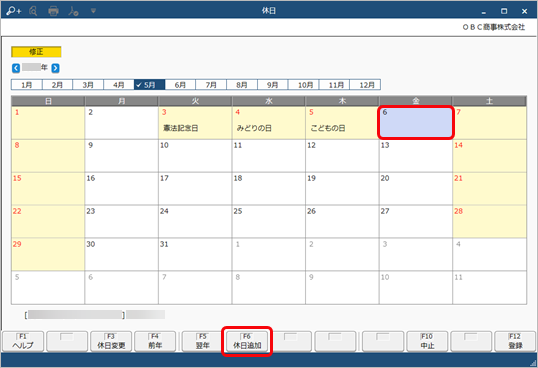Switch to the 10月 tab
Viewport: 538px width, 368px height.
pyautogui.click(x=304, y=85)
